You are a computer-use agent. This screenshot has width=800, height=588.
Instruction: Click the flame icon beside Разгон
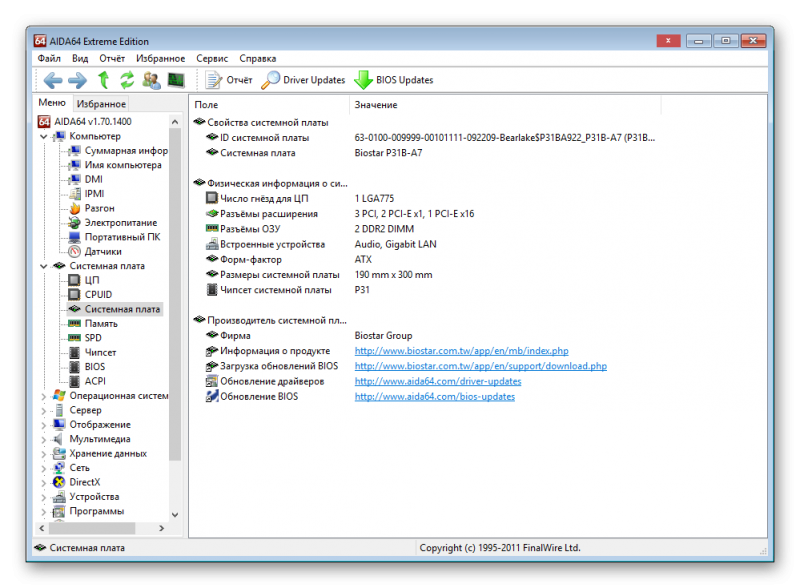[75, 208]
